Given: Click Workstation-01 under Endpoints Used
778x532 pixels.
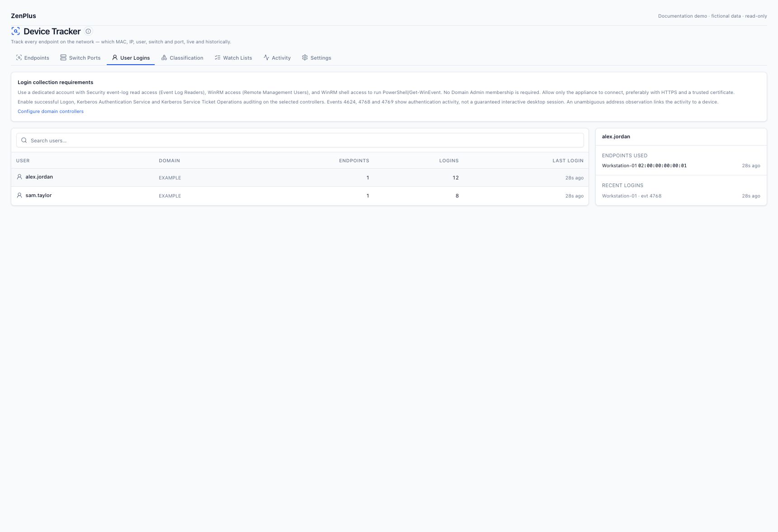Looking at the screenshot, I should (619, 165).
